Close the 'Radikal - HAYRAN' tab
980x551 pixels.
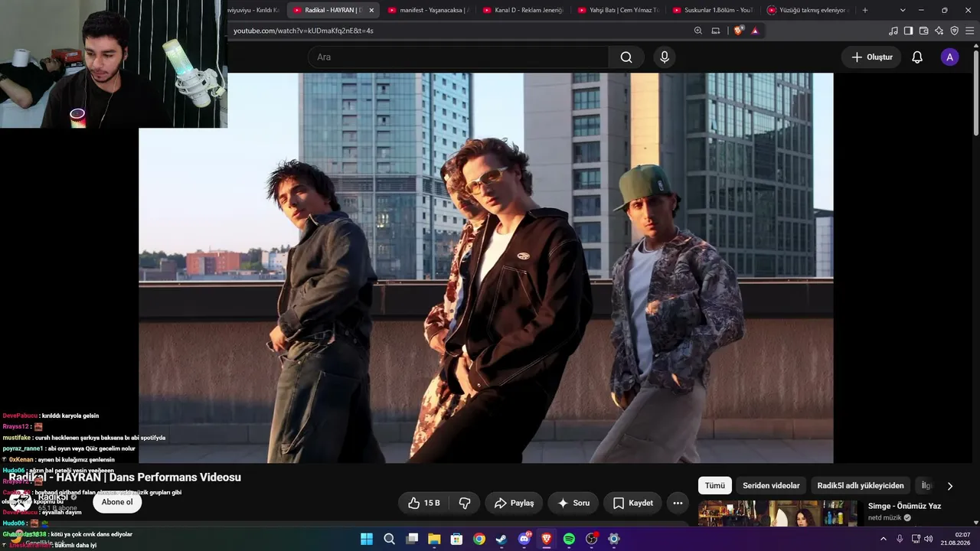tap(371, 10)
